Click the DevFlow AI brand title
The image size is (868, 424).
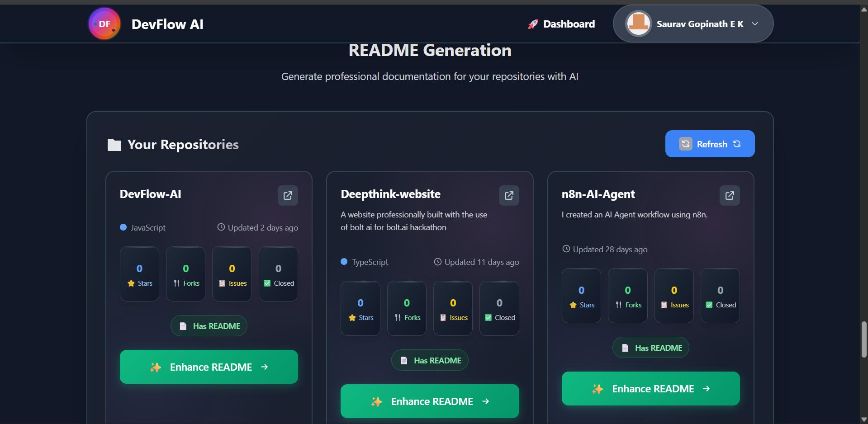[167, 24]
